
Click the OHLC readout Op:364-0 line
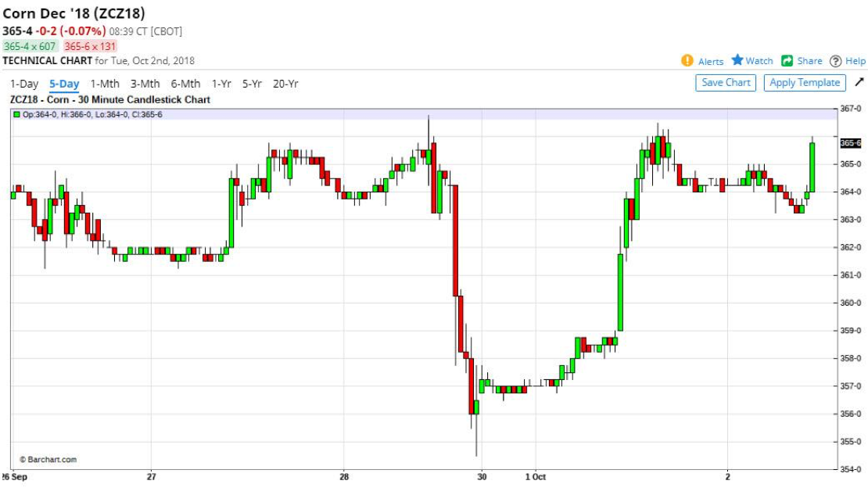[x=92, y=115]
